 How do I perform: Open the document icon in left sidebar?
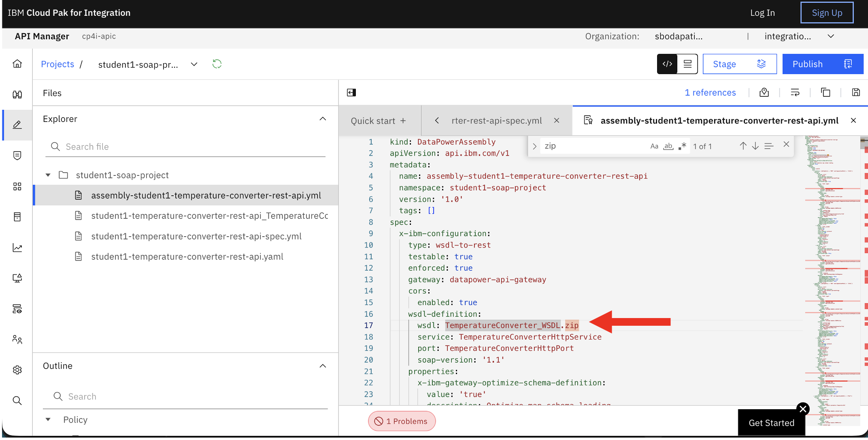[17, 217]
